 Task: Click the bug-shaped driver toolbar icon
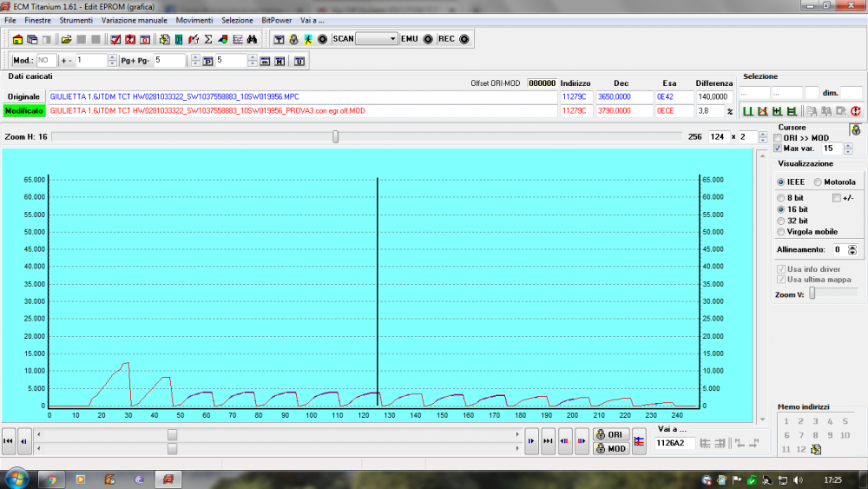click(164, 39)
